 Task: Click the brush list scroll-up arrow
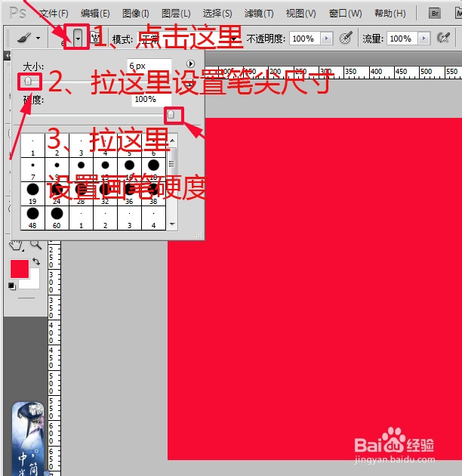(172, 141)
